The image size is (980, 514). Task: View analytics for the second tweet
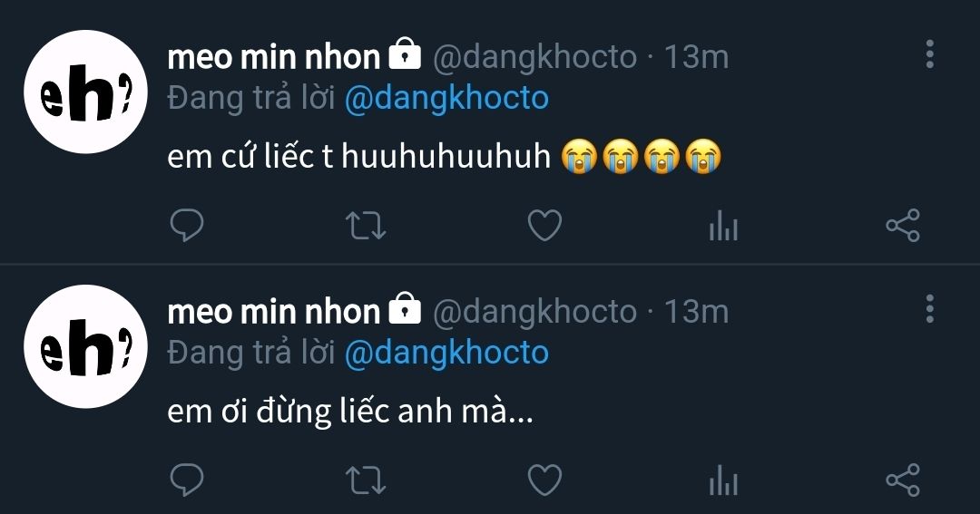[x=723, y=480]
